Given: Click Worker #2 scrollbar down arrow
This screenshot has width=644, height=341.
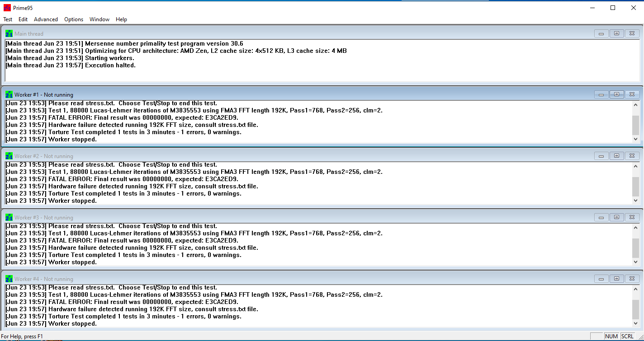Looking at the screenshot, I should coord(636,201).
